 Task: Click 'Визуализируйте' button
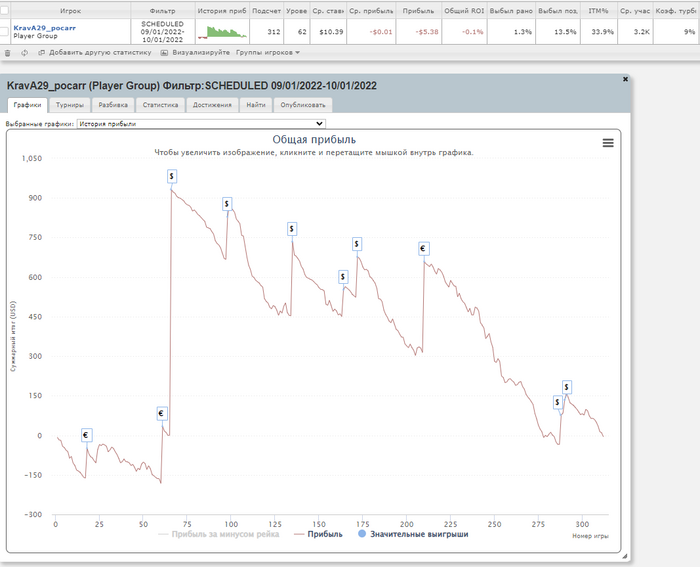(x=195, y=53)
